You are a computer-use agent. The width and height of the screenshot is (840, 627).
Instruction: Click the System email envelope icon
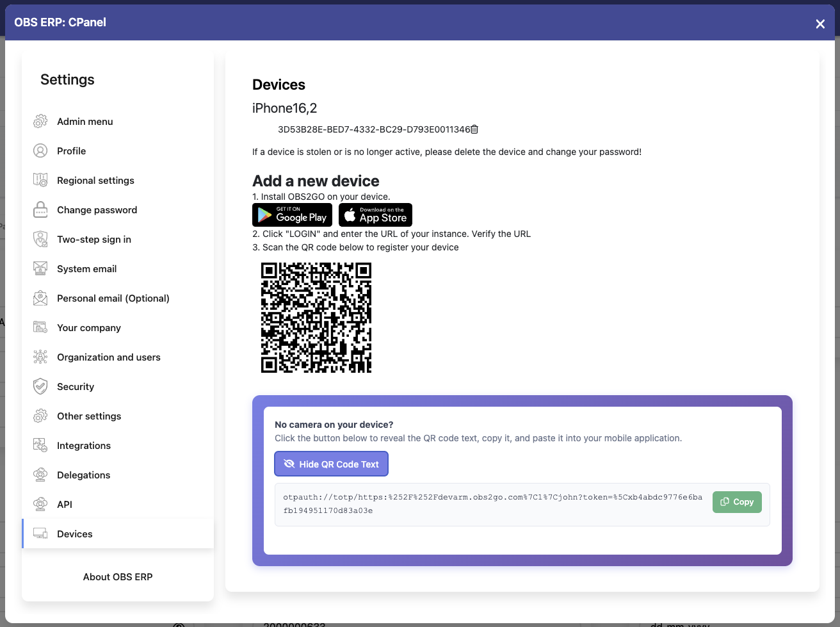click(40, 268)
